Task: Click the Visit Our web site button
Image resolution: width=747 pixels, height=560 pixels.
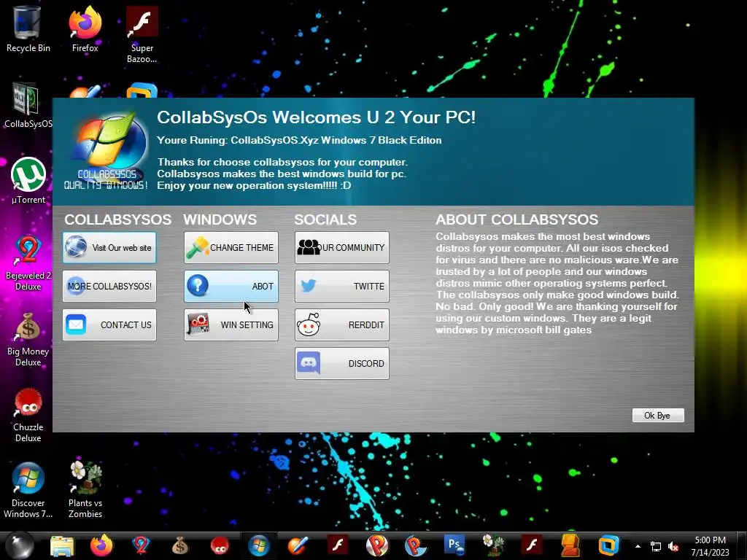Action: tap(109, 248)
